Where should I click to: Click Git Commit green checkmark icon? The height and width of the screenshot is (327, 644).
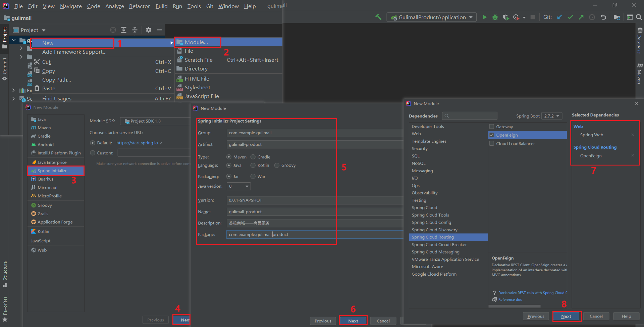570,17
